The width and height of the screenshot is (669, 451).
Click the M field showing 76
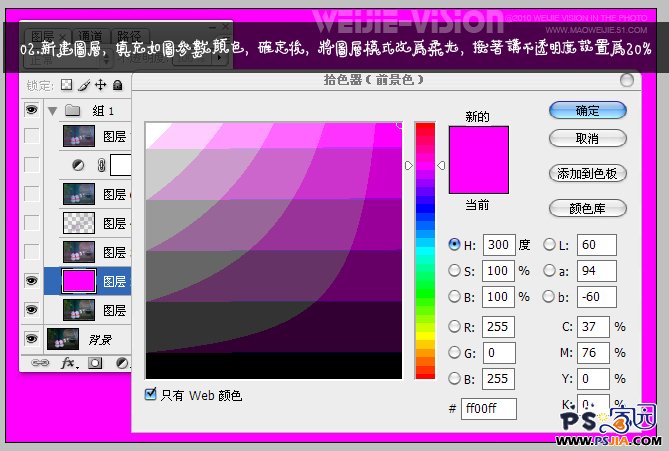(593, 353)
